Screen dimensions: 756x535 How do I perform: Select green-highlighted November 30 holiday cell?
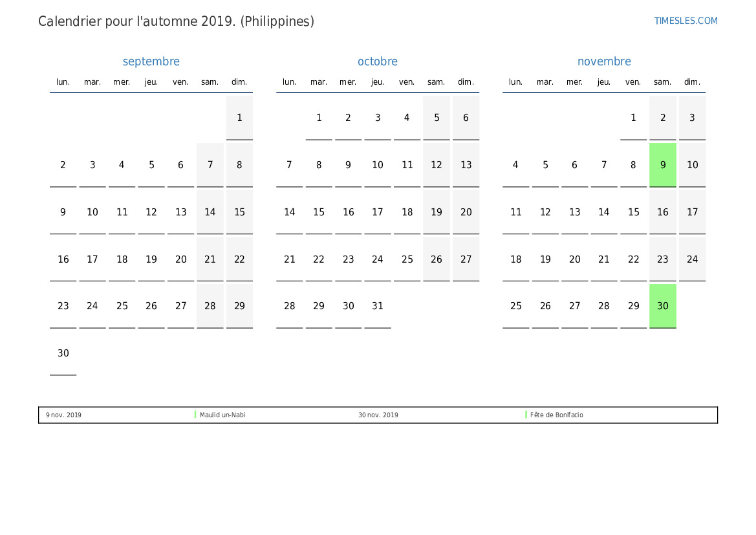663,306
